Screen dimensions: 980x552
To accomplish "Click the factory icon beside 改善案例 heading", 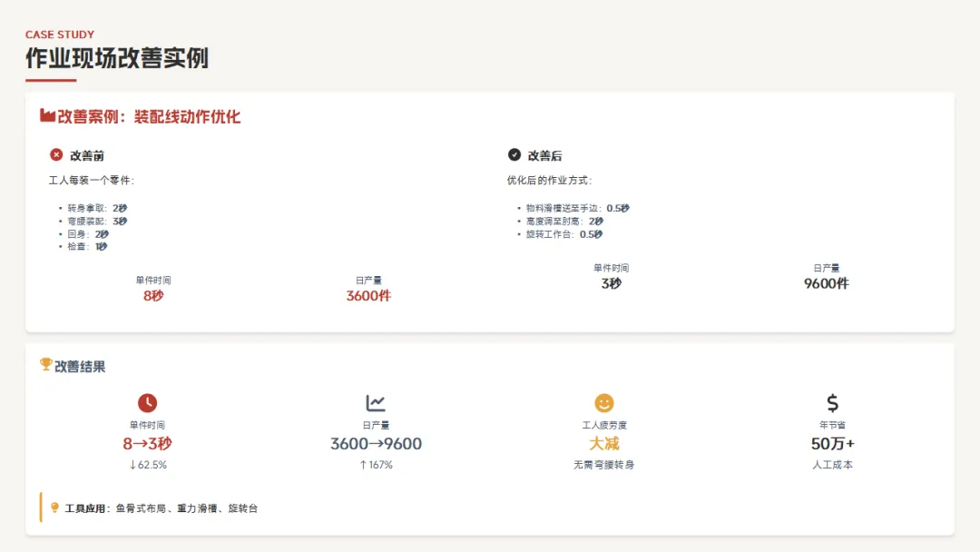I will point(47,116).
